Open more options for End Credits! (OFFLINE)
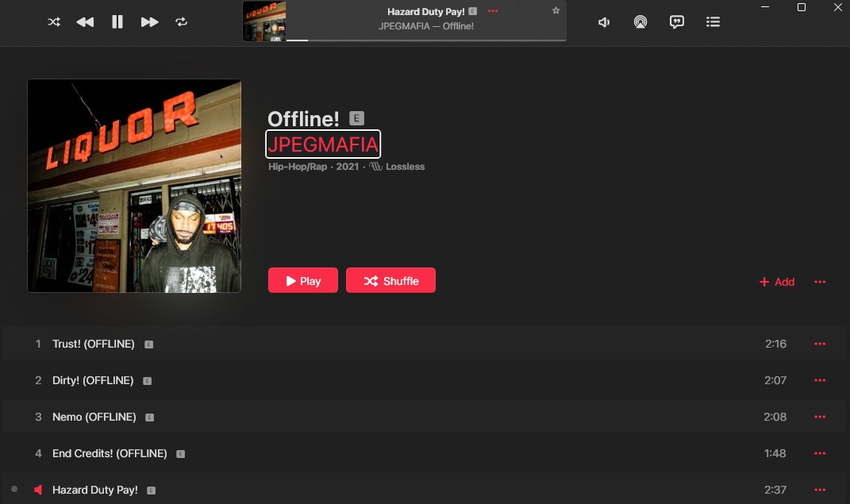 click(x=820, y=453)
